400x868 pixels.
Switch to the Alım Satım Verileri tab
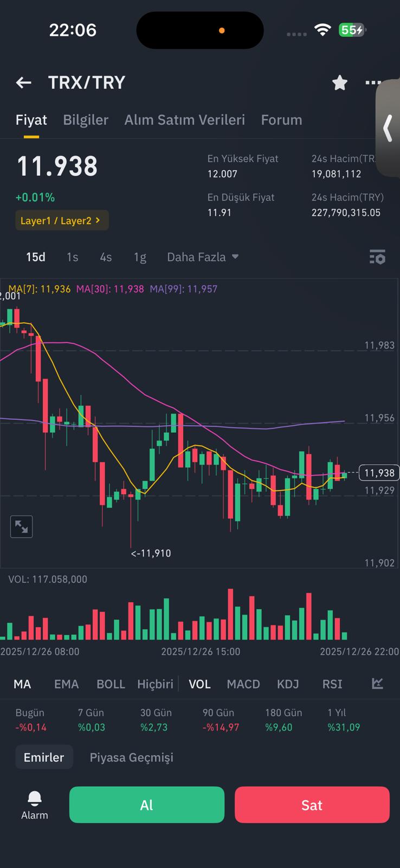point(185,120)
